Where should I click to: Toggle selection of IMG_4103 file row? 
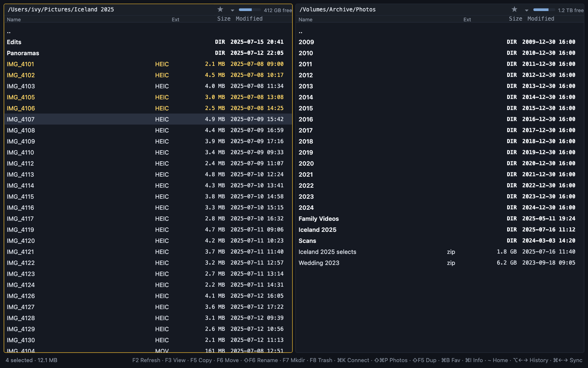coord(148,86)
